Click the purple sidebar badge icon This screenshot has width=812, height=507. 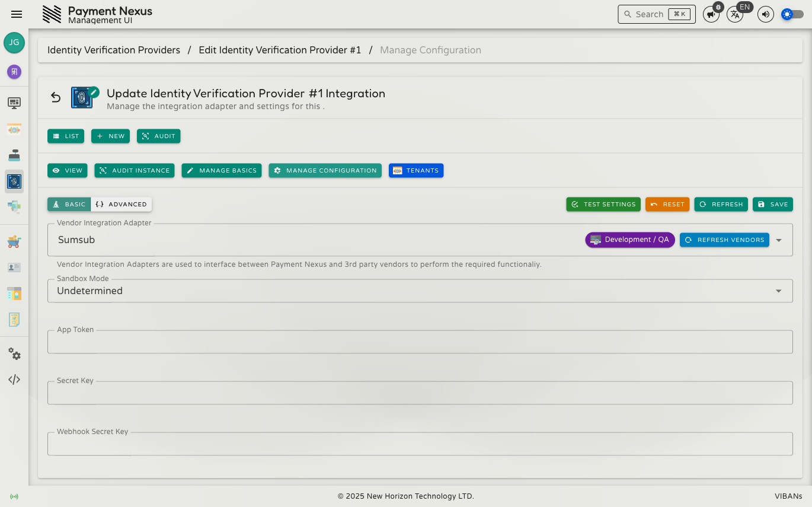pos(14,72)
